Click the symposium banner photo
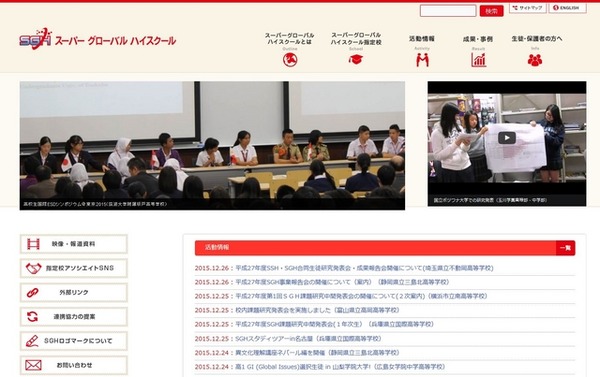Viewport: 600px width, 377px height. (x=212, y=145)
